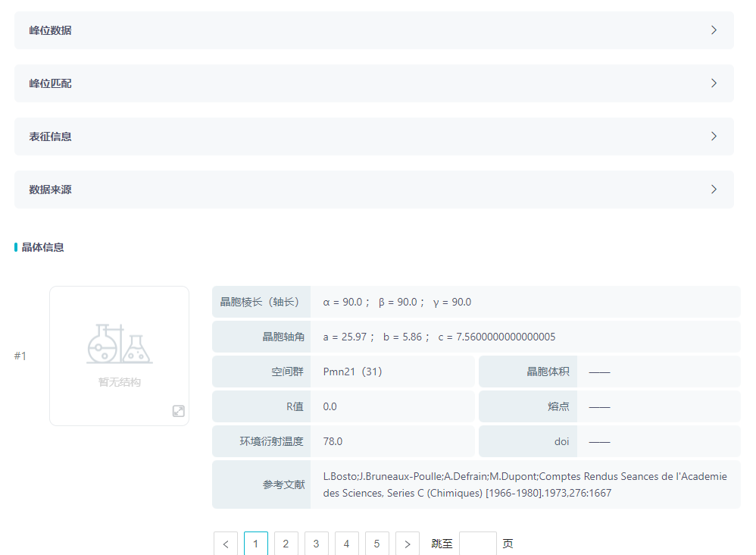Click the a = 25.97 lattice value
Viewport: 756px width, 555px height.
[x=345, y=337]
